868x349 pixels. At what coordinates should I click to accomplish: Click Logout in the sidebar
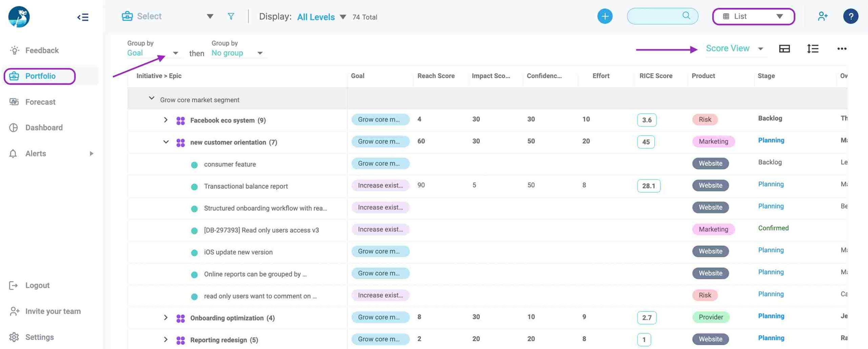pyautogui.click(x=37, y=285)
